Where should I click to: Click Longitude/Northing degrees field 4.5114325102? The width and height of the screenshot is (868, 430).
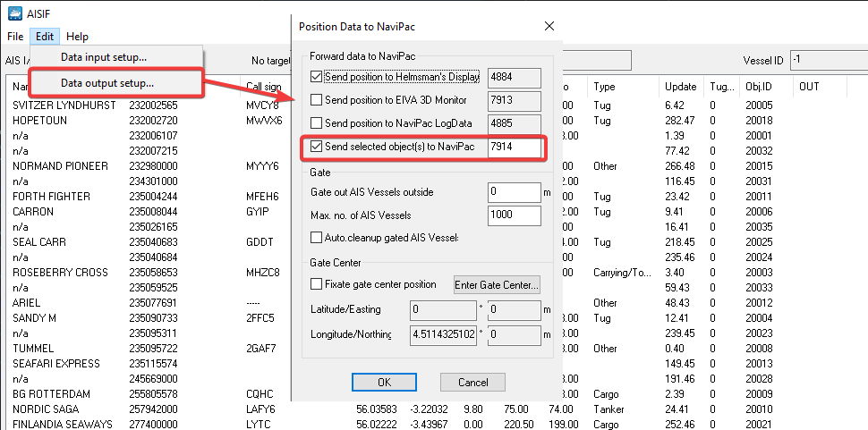444,335
